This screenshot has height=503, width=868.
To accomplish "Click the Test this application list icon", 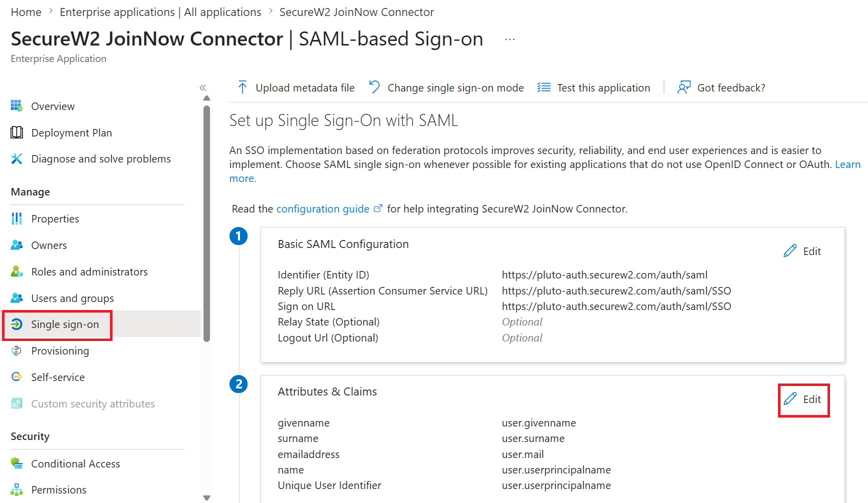I will pyautogui.click(x=544, y=87).
